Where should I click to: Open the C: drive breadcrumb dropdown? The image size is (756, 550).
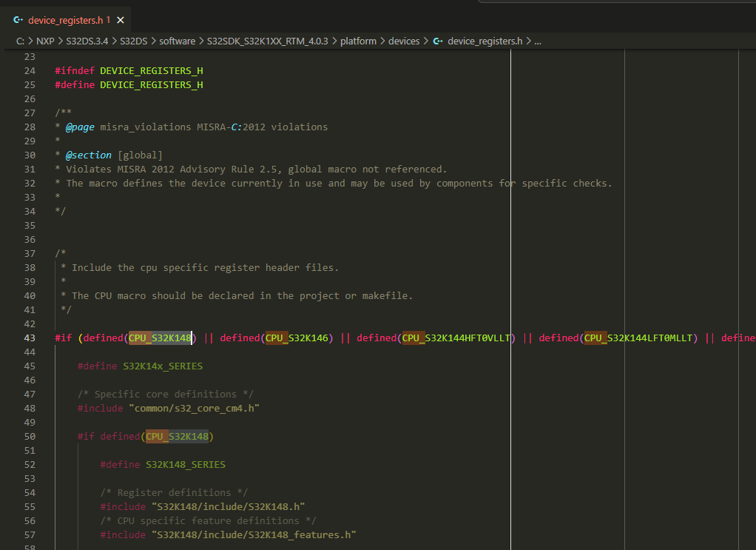click(19, 41)
